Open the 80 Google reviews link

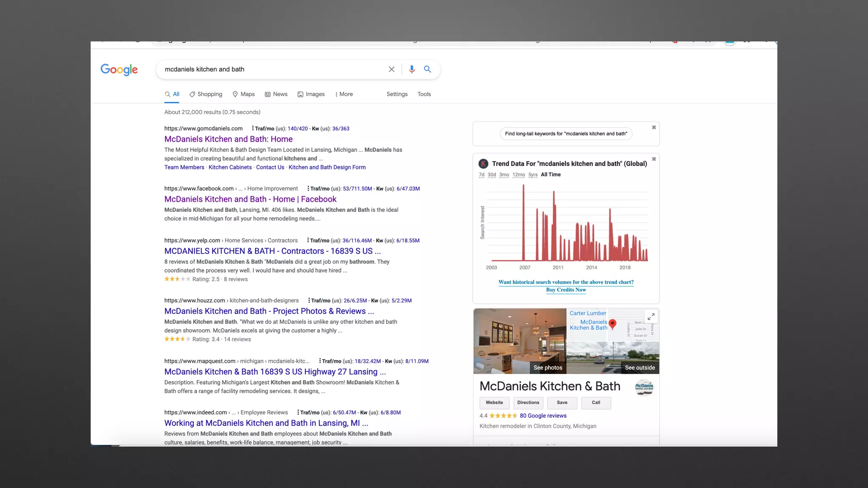pyautogui.click(x=543, y=416)
